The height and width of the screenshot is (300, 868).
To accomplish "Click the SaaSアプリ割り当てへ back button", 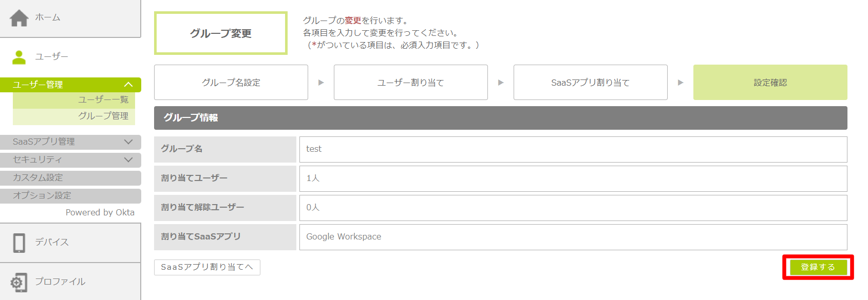I will 207,267.
